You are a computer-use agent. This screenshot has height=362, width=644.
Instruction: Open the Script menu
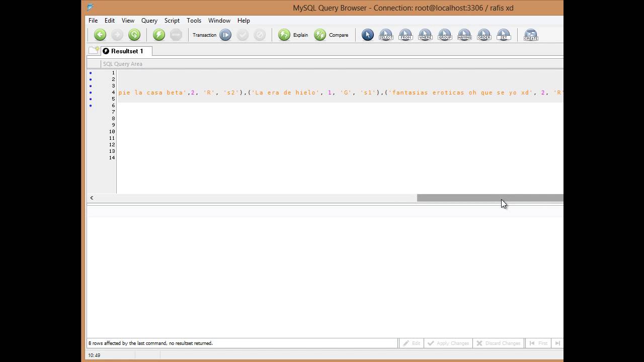click(172, 21)
